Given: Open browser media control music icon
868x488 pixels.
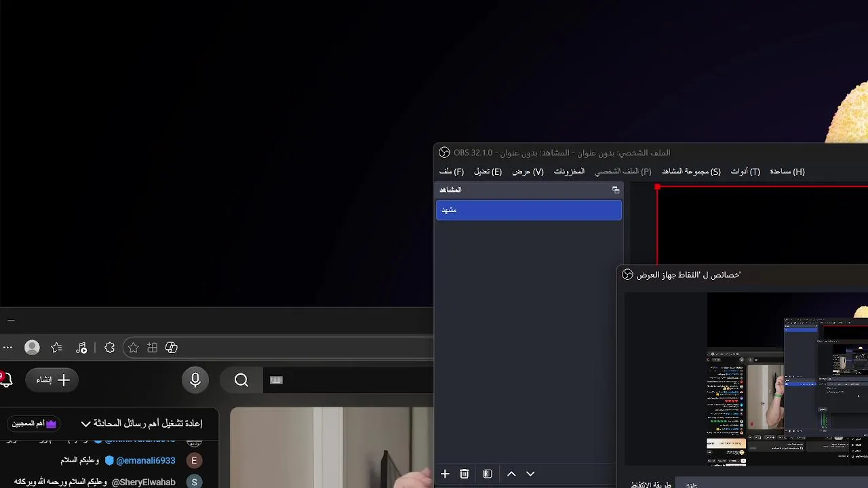Looking at the screenshot, I should (81, 348).
